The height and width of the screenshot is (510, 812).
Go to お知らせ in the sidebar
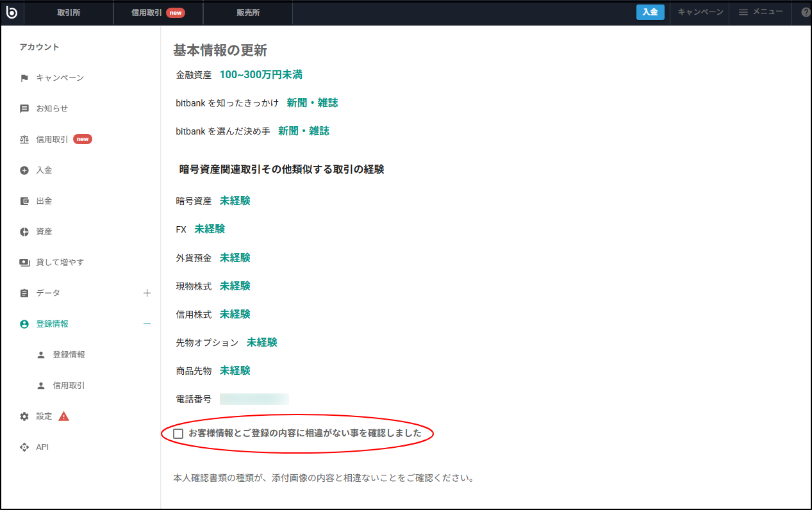point(52,109)
